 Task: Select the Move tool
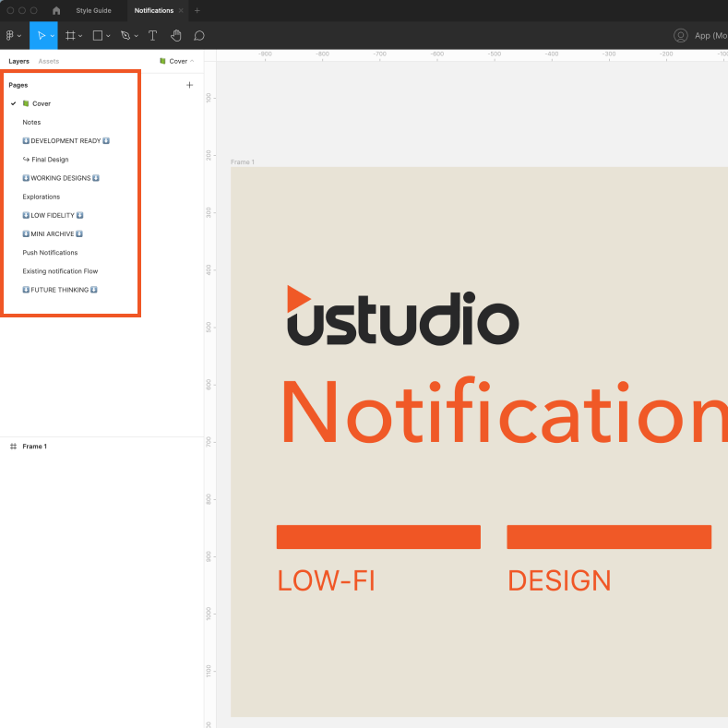click(x=42, y=35)
